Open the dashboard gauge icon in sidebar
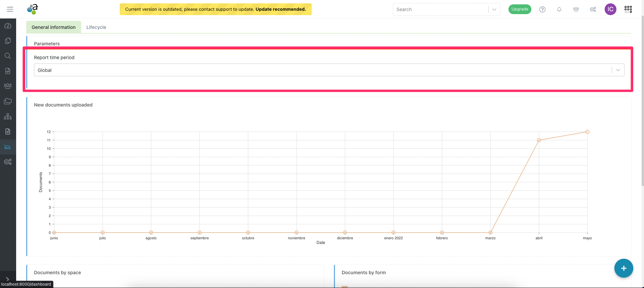Viewport: 644px width, 288px height. click(x=8, y=26)
